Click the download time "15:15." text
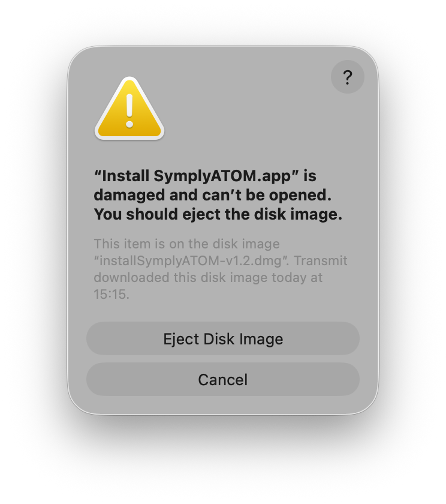446x504 pixels. tap(111, 294)
